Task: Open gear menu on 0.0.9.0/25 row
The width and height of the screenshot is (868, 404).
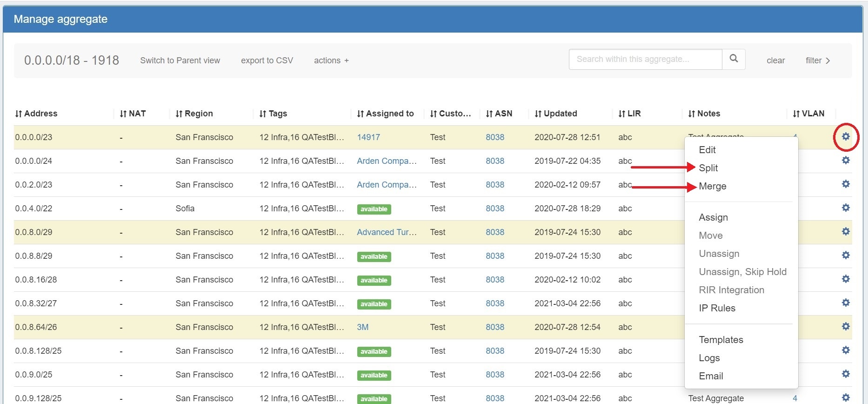Action: (845, 374)
